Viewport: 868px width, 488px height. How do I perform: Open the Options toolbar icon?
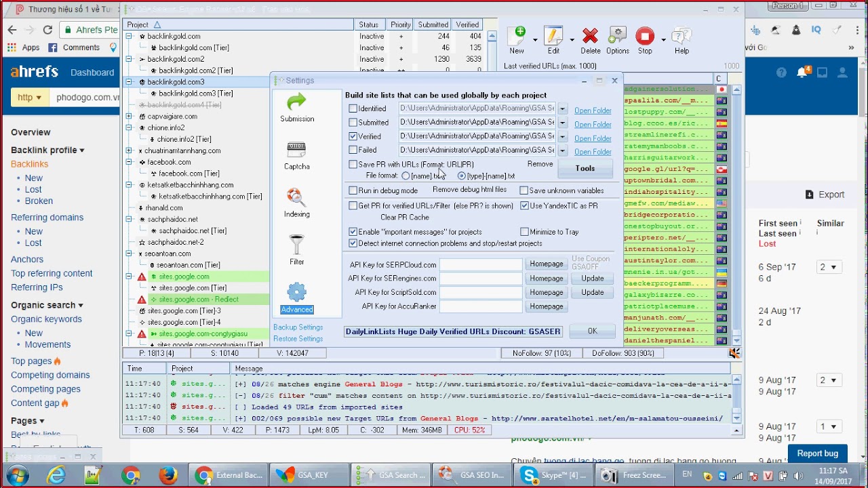(x=617, y=41)
